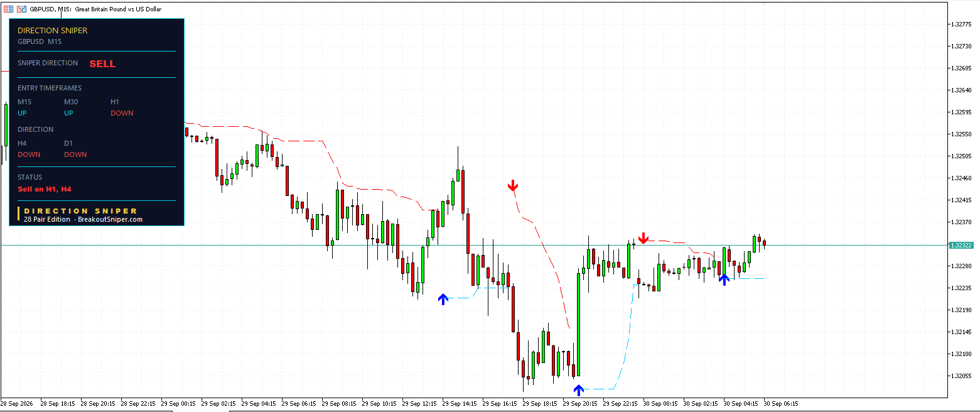Viewport: 980px width, 412px height.
Task: Click the 1.32505 price axis label
Action: (962, 156)
